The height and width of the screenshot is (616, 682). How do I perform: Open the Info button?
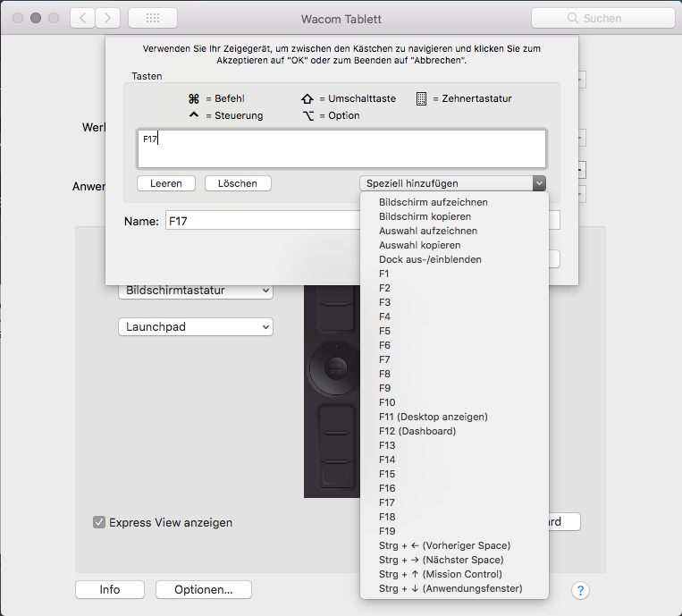coord(110,589)
